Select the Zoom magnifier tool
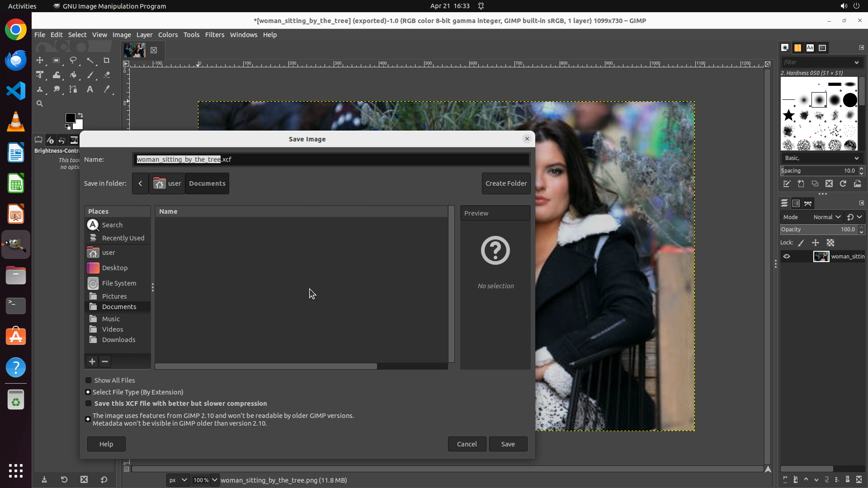The image size is (868, 488). [x=40, y=104]
